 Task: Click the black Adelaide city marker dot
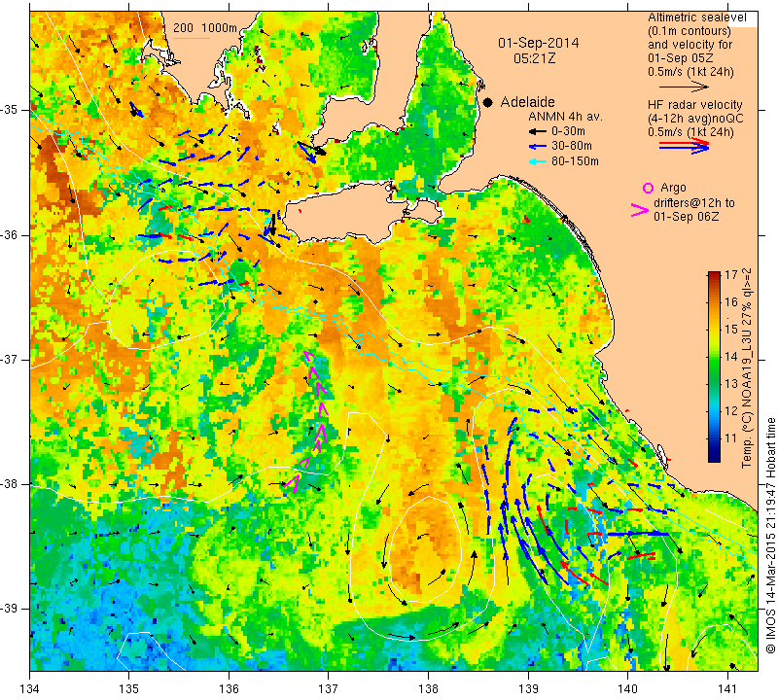click(x=488, y=102)
